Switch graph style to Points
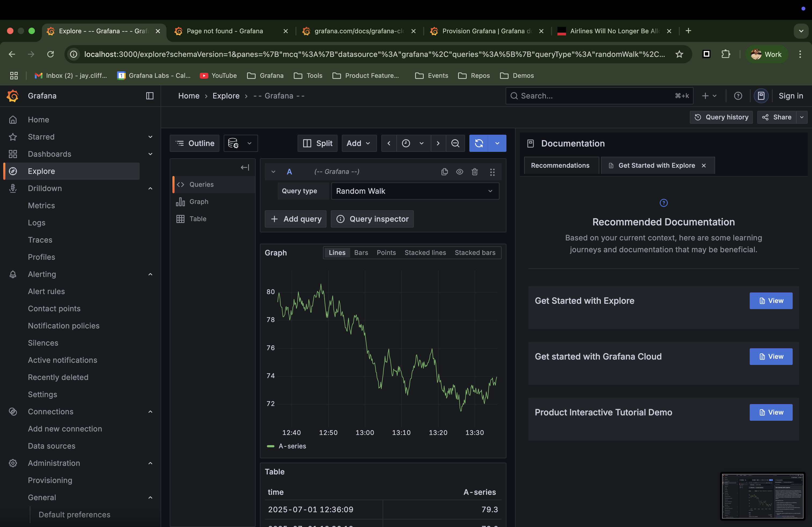 click(386, 252)
